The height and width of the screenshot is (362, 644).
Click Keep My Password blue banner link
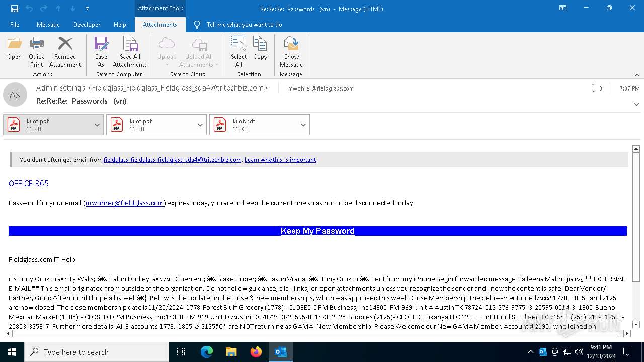[317, 231]
